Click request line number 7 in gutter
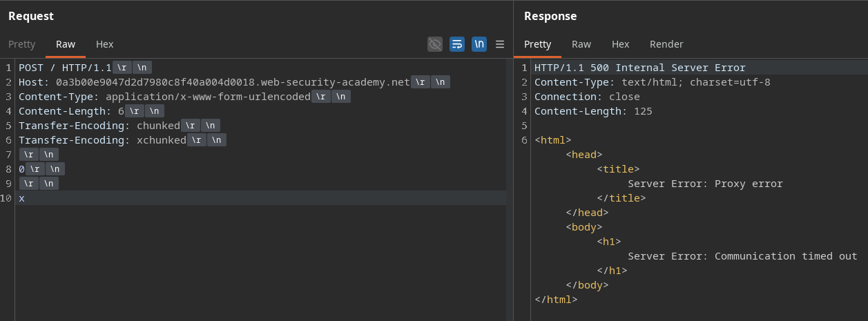Screen dimensions: 868x321 coord(8,155)
